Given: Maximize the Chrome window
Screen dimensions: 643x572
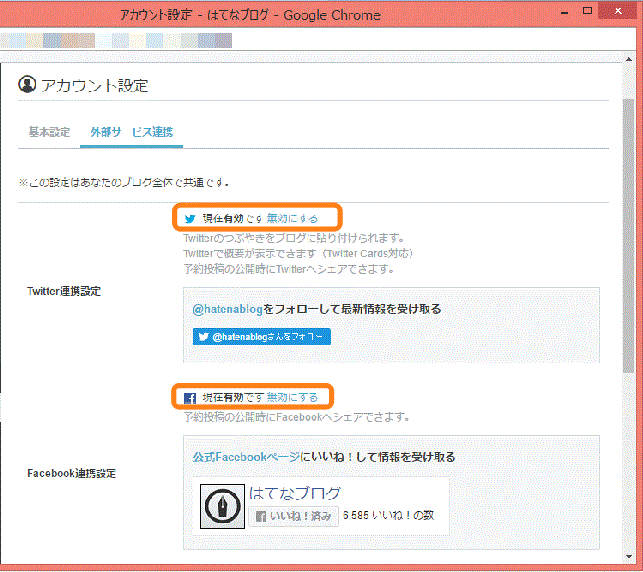Looking at the screenshot, I should click(587, 11).
